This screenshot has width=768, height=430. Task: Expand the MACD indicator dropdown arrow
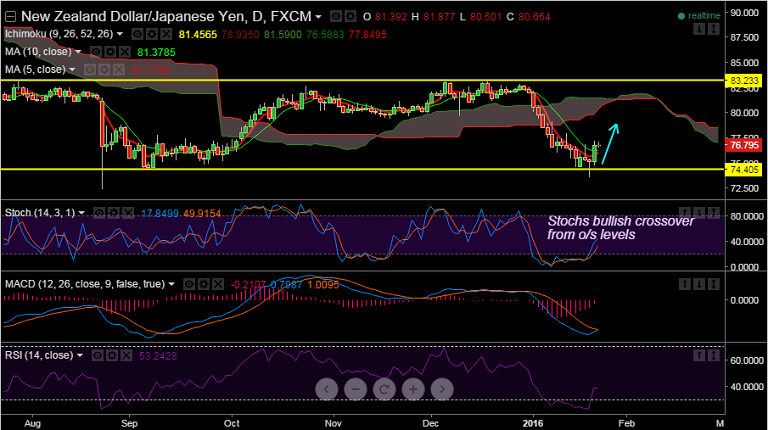pos(171,284)
